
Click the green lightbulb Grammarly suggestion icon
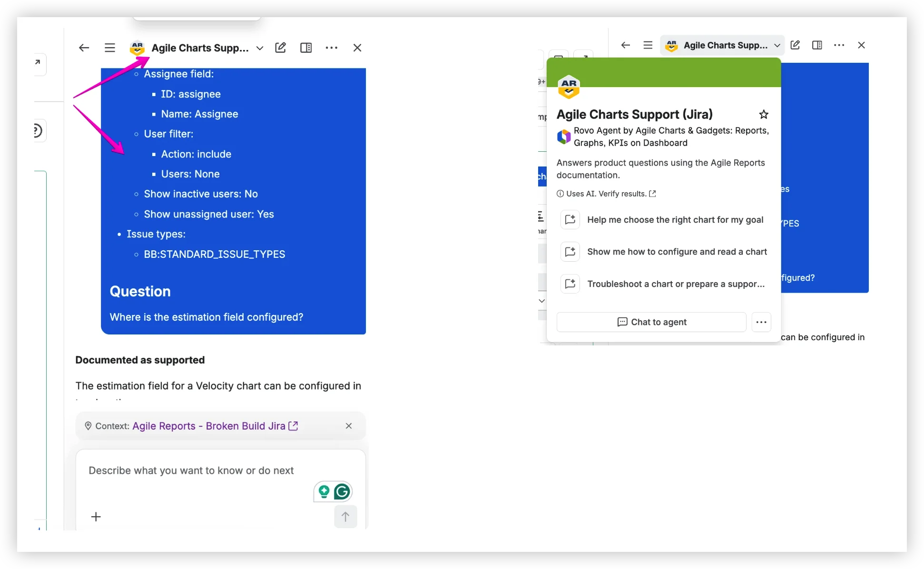[324, 491]
